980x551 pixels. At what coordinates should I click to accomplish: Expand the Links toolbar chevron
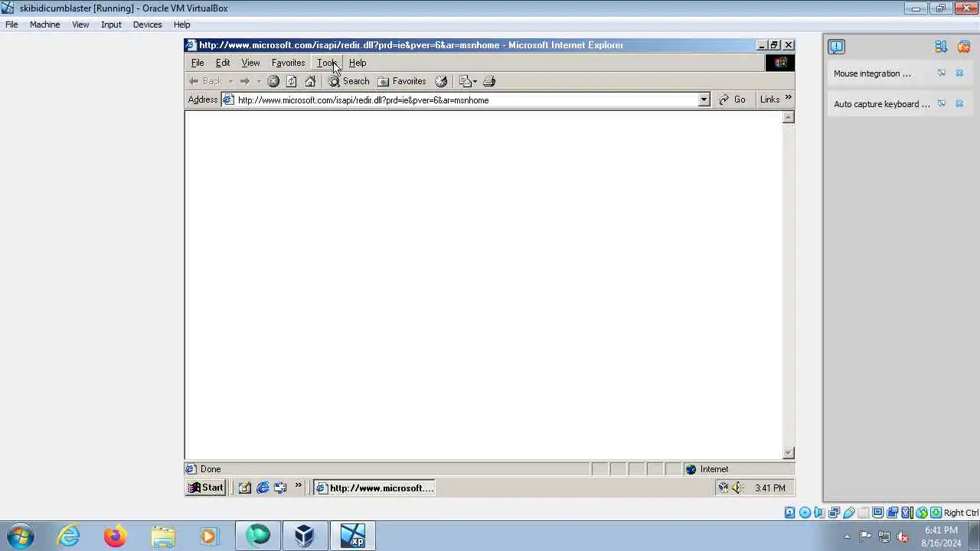click(789, 98)
